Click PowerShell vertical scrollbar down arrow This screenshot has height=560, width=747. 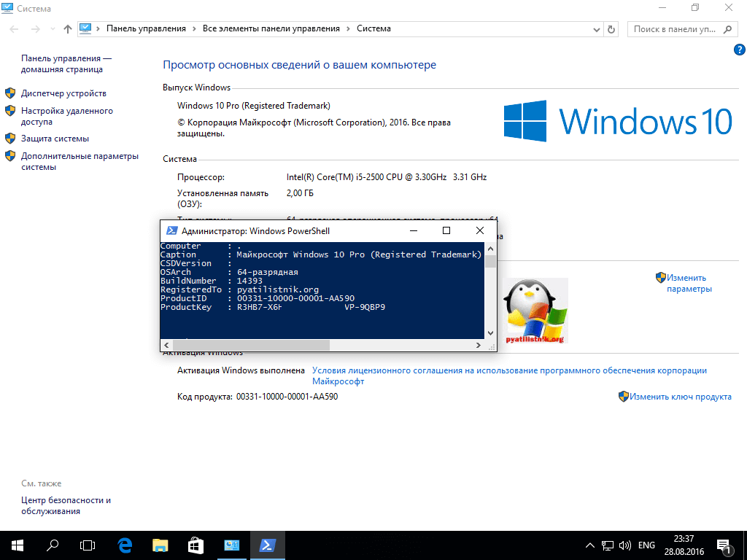[490, 333]
